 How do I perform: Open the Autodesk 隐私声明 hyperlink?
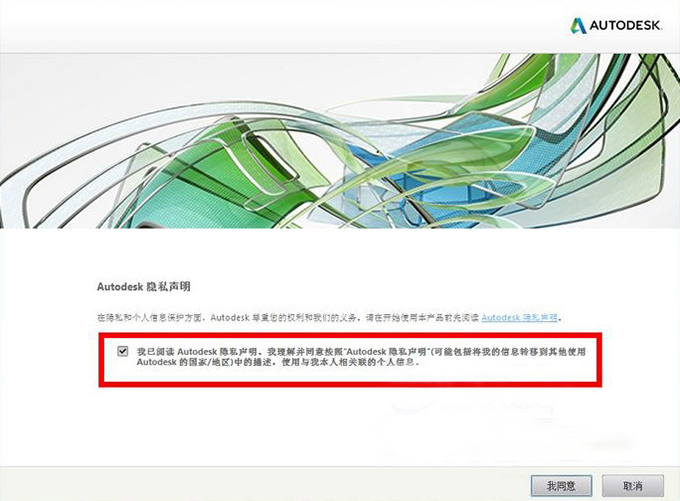[x=519, y=318]
